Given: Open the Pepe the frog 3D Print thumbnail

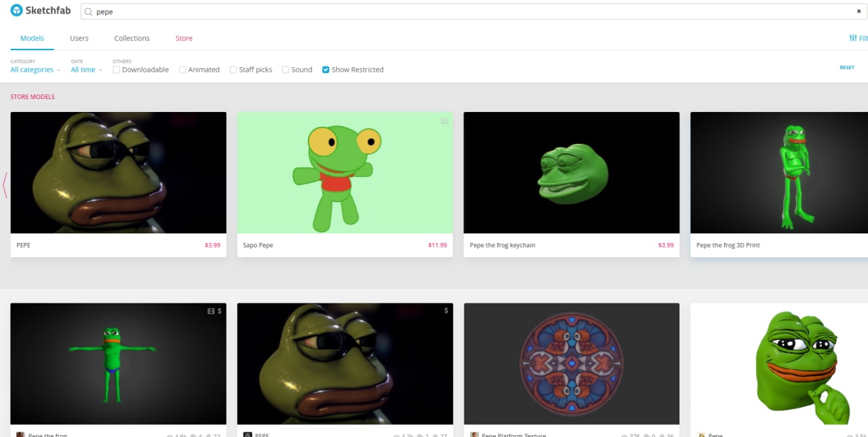Looking at the screenshot, I should pos(779,172).
